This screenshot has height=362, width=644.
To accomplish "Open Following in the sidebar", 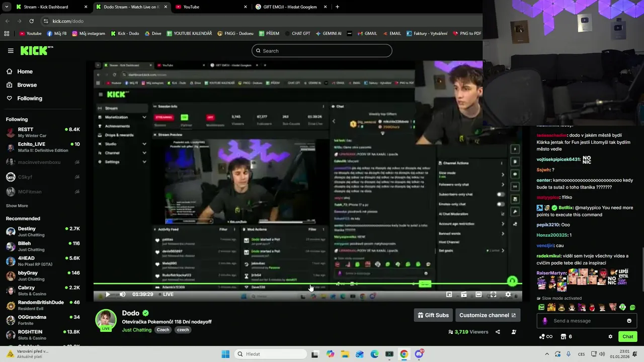I will pyautogui.click(x=24, y=99).
